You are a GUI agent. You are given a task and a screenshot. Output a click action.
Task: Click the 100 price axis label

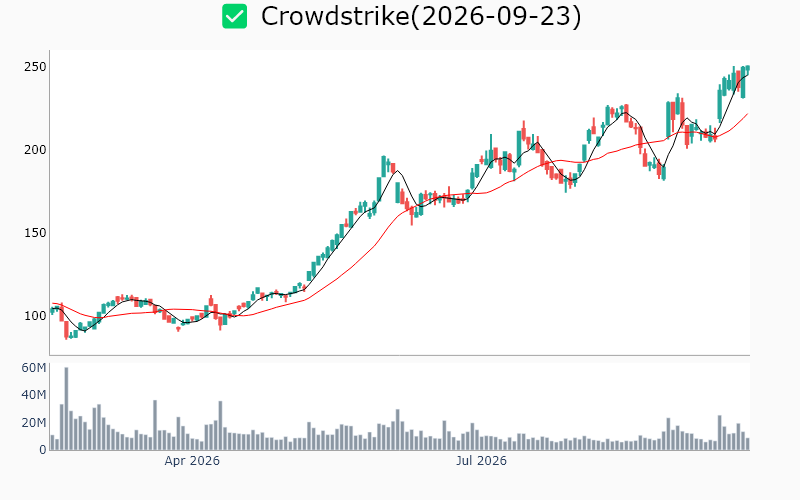[x=35, y=316]
